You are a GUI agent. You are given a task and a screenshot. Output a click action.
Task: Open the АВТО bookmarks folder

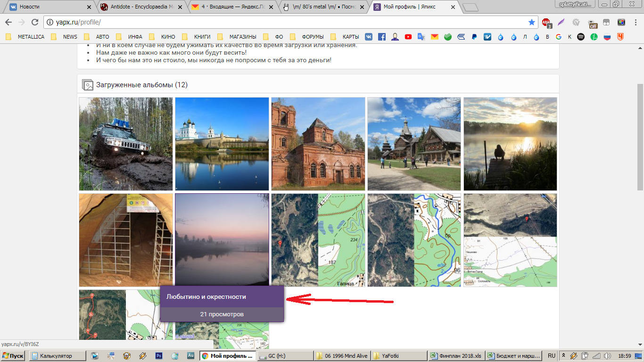coord(97,37)
